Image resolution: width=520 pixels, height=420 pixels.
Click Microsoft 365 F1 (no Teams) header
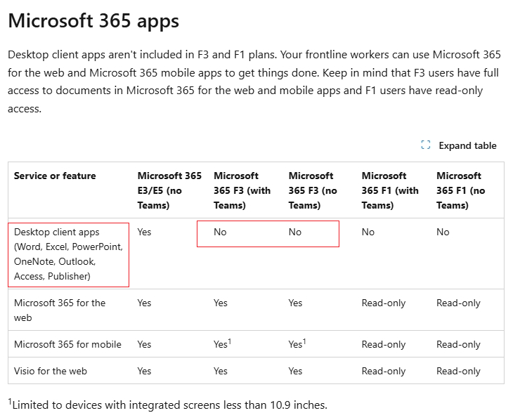[x=461, y=190]
